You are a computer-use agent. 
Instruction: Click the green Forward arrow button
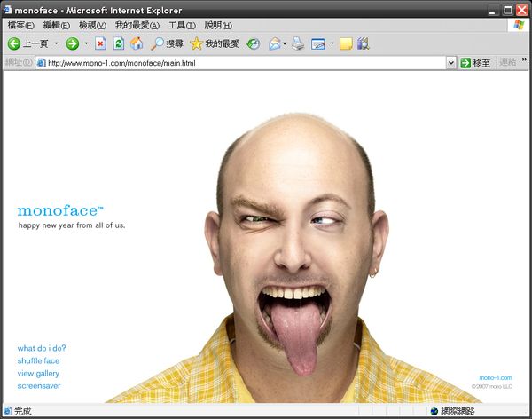click(73, 43)
